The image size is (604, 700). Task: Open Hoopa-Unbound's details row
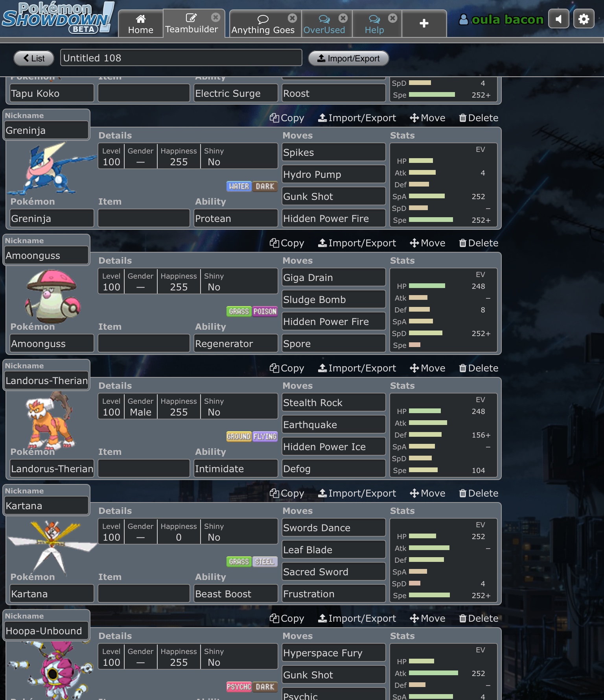point(188,657)
